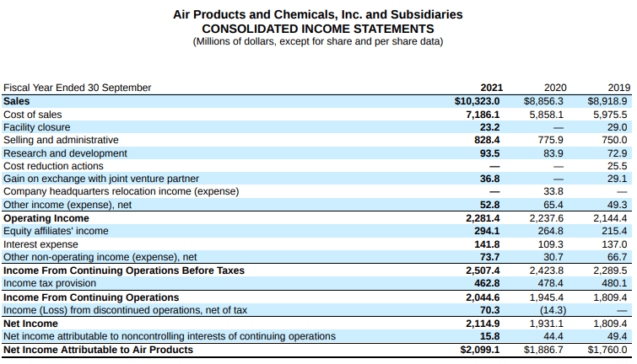The image size is (637, 364).
Task: Select Interest expense 141.8
Action: pos(487,244)
